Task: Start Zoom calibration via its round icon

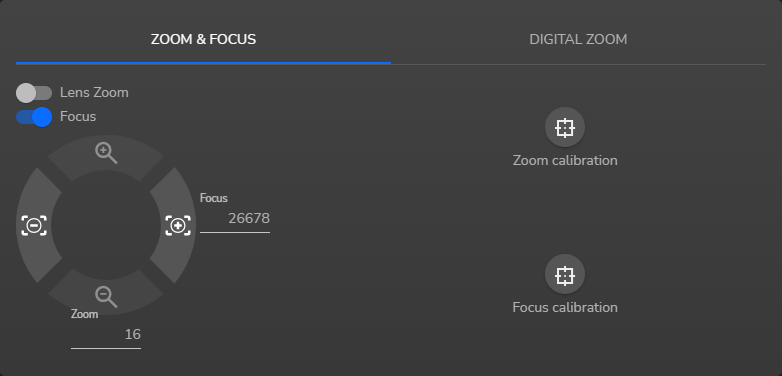Action: point(565,128)
